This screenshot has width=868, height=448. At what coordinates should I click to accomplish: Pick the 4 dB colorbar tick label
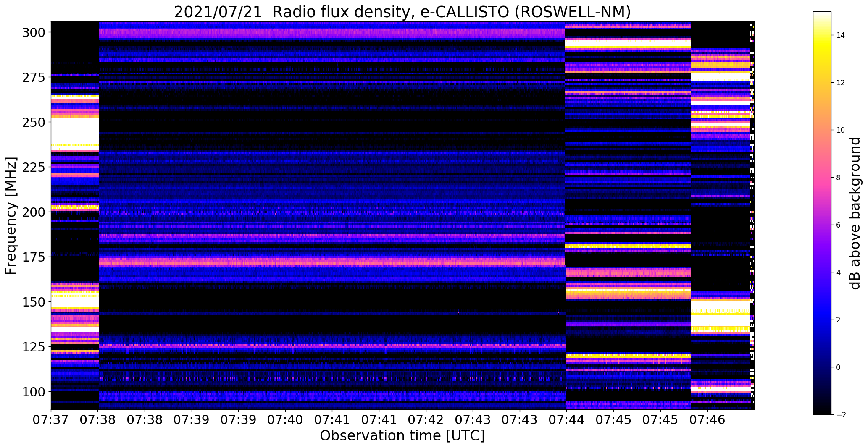839,272
